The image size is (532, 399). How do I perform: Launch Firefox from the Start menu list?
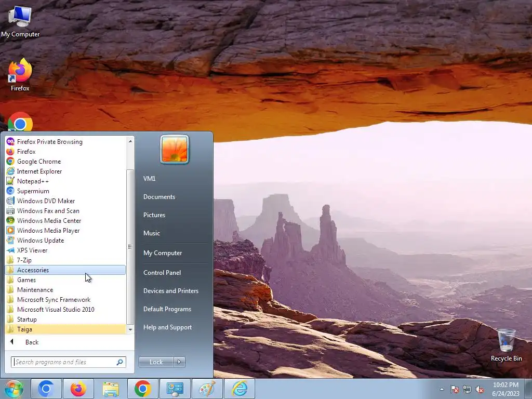coord(65,151)
